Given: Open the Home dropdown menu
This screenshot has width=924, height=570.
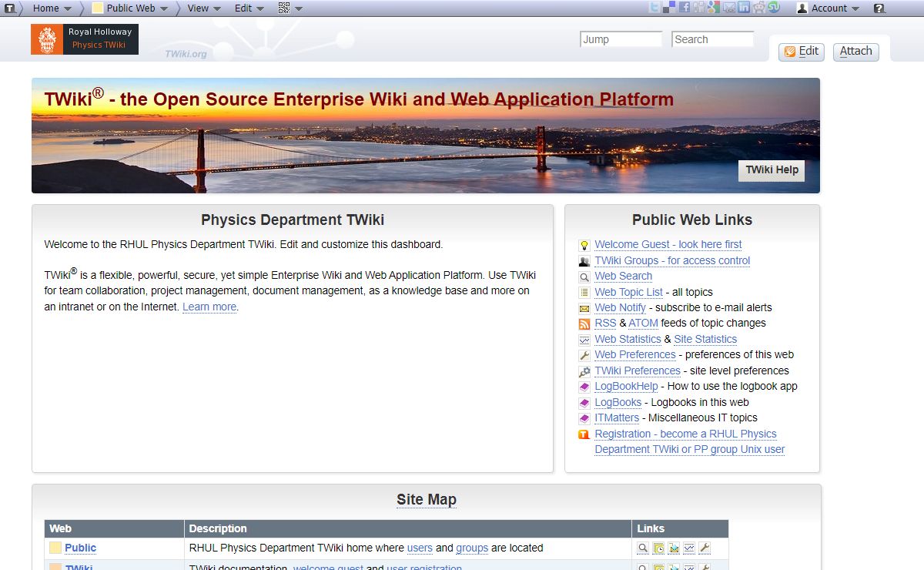Looking at the screenshot, I should [x=52, y=8].
